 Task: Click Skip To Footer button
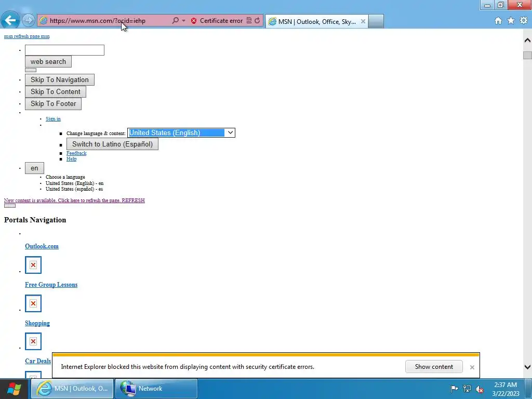click(x=54, y=103)
